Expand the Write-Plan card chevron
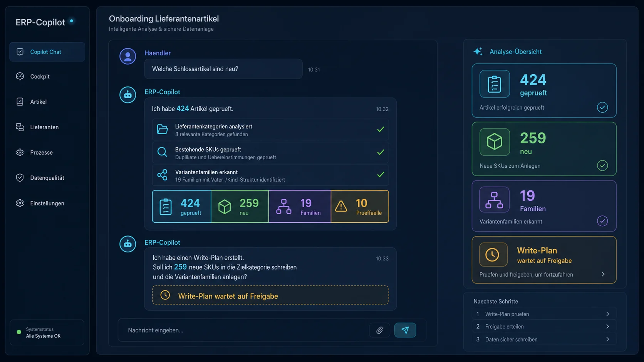Image resolution: width=644 pixels, height=362 pixels. pyautogui.click(x=603, y=274)
